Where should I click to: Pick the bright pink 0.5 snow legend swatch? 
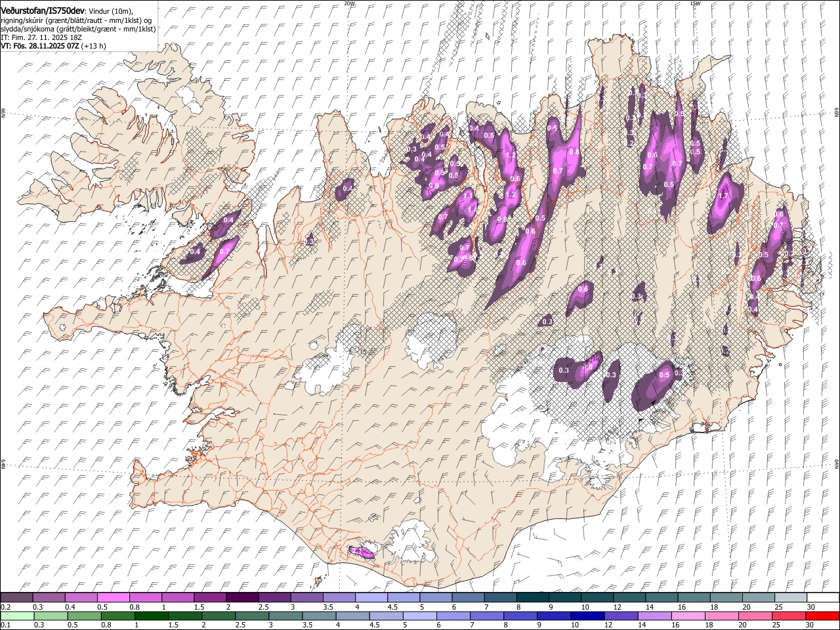pyautogui.click(x=113, y=597)
